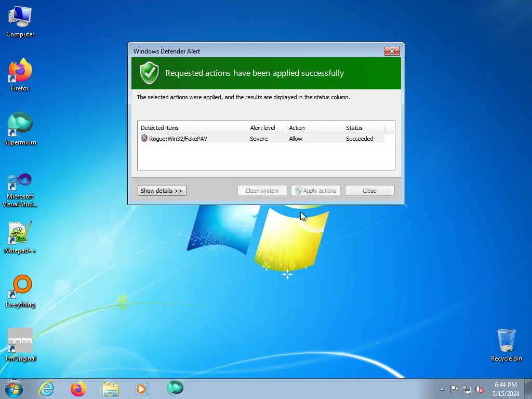Screen dimensions: 532x399
Task: Launch Firefox from the taskbar
Action: (78, 389)
